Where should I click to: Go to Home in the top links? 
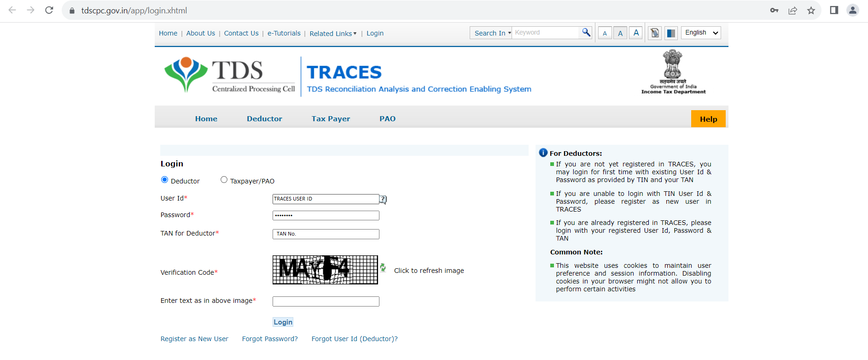(x=168, y=33)
